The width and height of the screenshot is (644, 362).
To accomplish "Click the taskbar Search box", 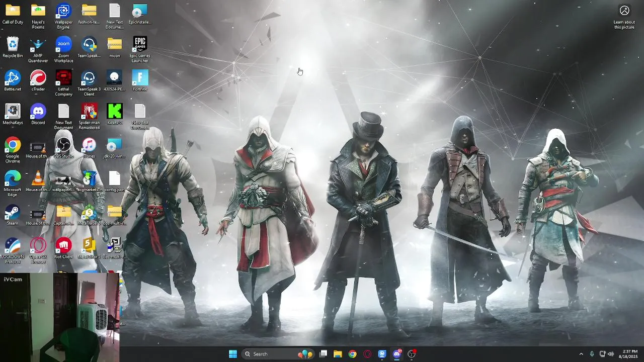I will (279, 354).
